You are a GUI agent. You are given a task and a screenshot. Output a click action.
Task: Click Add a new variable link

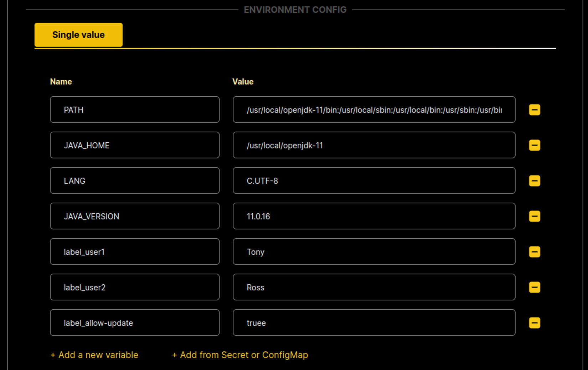94,355
